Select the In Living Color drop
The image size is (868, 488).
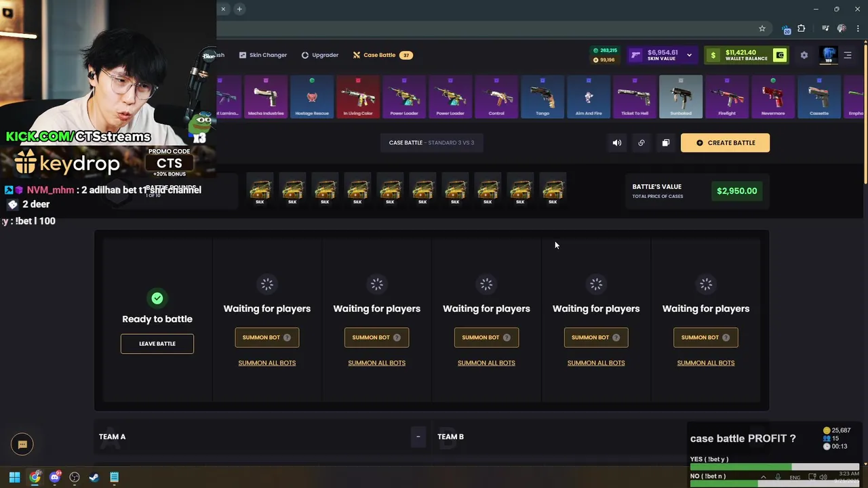358,97
